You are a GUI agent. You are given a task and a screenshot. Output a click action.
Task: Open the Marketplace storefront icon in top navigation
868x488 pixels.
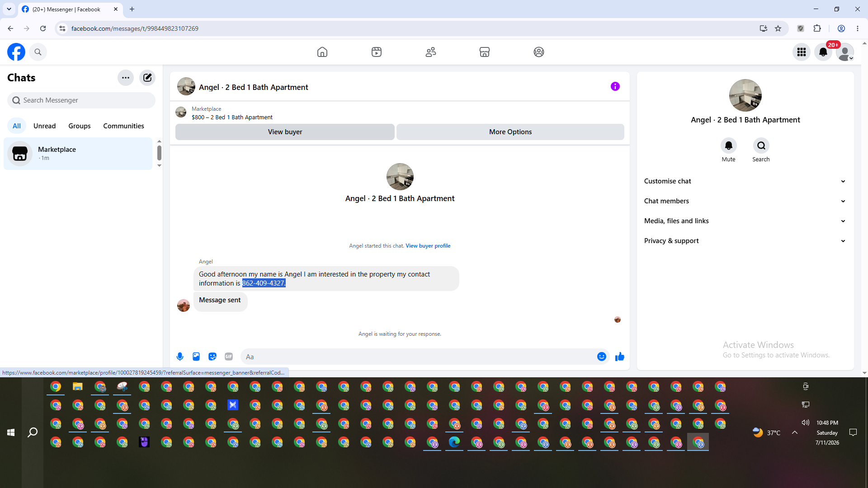pyautogui.click(x=485, y=52)
